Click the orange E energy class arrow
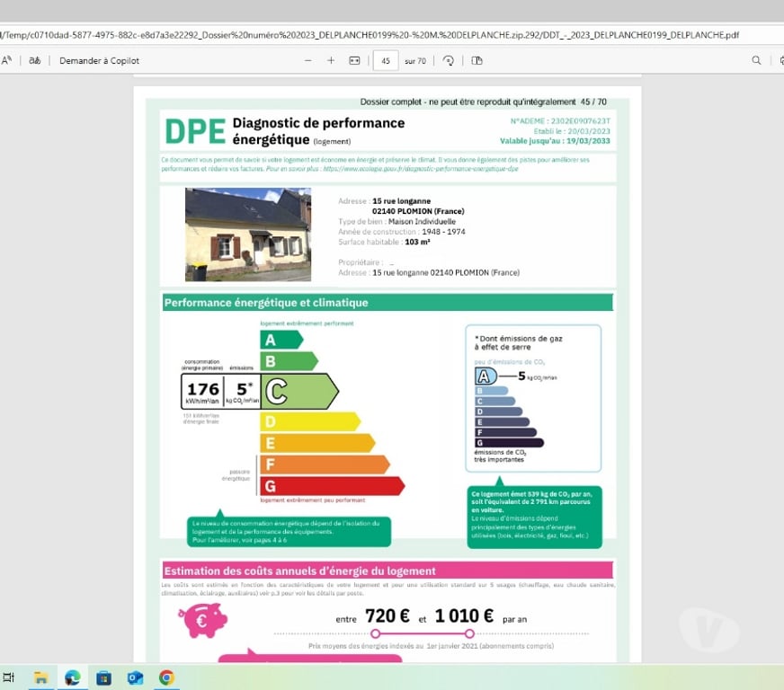This screenshot has height=690, width=784. point(317,443)
